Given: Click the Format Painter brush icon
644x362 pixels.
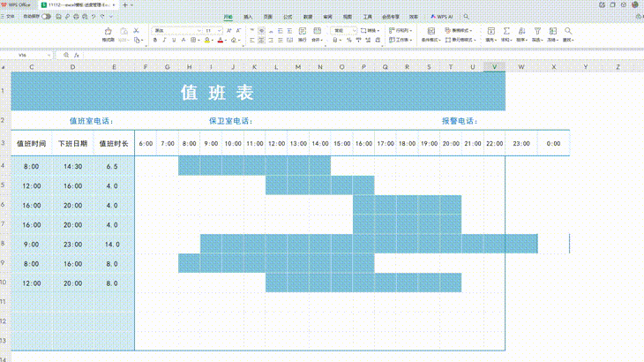Looking at the screenshot, I should tap(108, 32).
